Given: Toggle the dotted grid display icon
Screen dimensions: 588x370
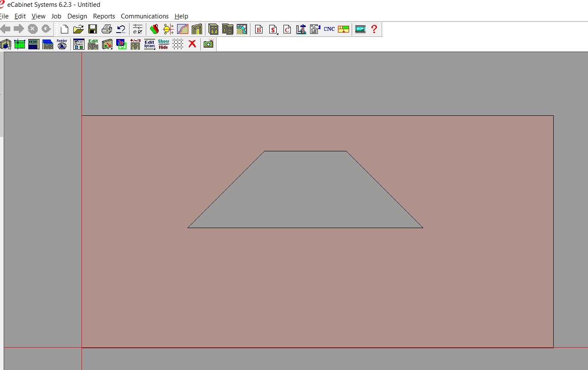Looking at the screenshot, I should (178, 44).
